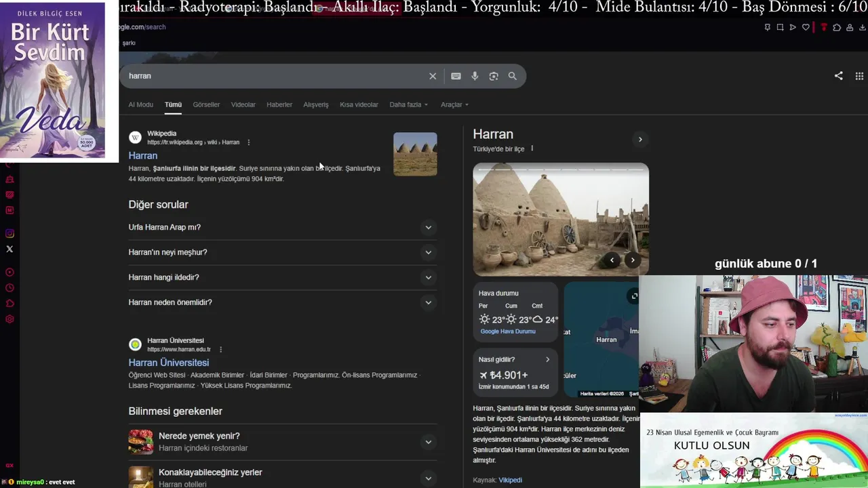Image resolution: width=868 pixels, height=488 pixels.
Task: Click the red shield icon in toolbar
Action: coord(824,27)
